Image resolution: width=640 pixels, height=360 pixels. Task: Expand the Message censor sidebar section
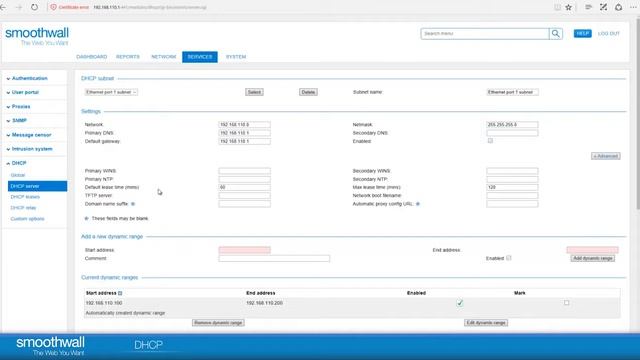pos(31,135)
